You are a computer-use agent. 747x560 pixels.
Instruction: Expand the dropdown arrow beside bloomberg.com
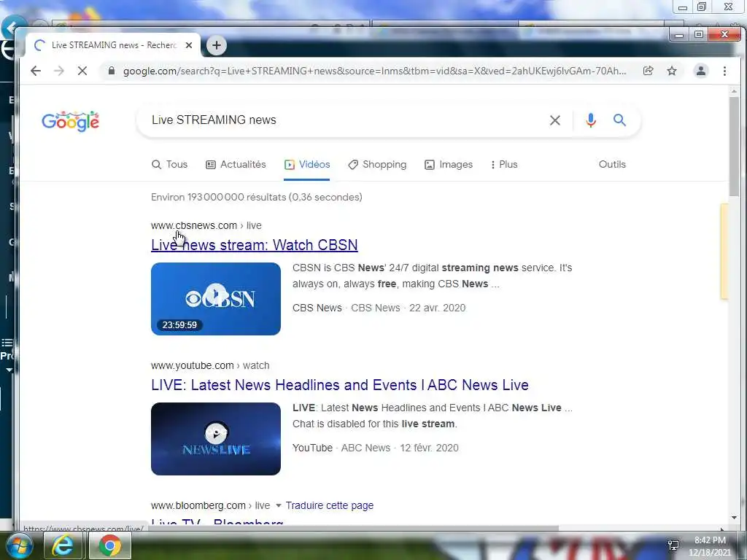point(279,505)
